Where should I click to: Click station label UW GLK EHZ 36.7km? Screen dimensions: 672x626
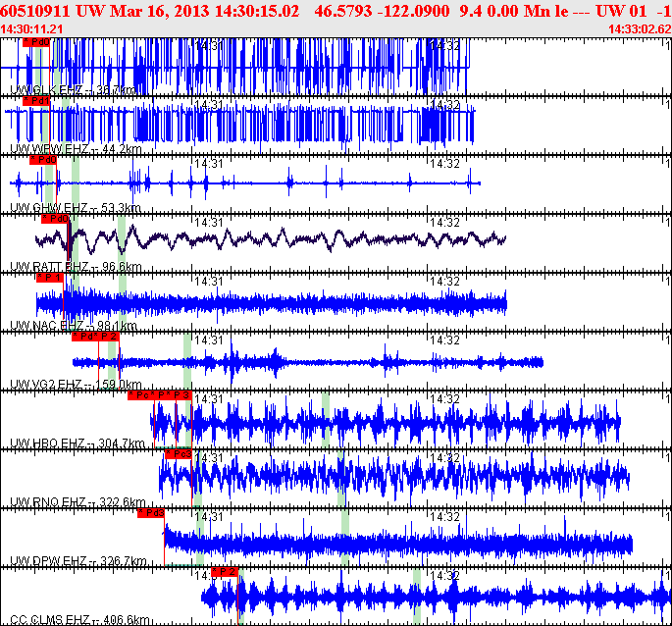point(73,90)
